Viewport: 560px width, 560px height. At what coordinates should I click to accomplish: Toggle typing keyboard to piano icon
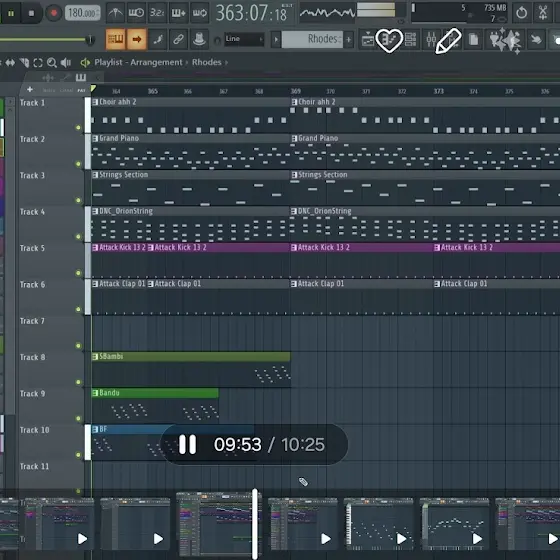[115, 39]
